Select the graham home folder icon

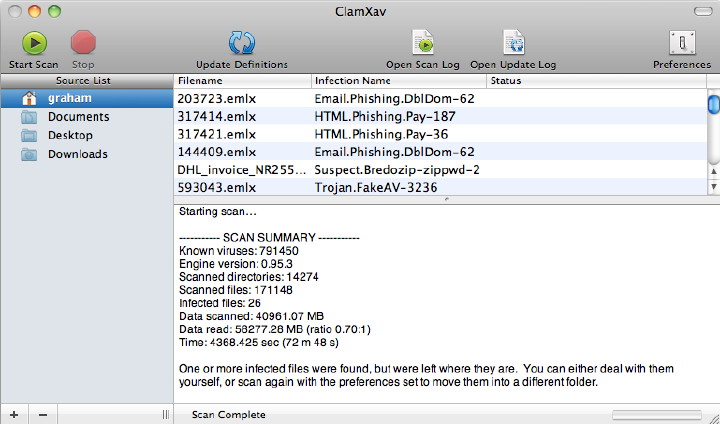[x=29, y=98]
